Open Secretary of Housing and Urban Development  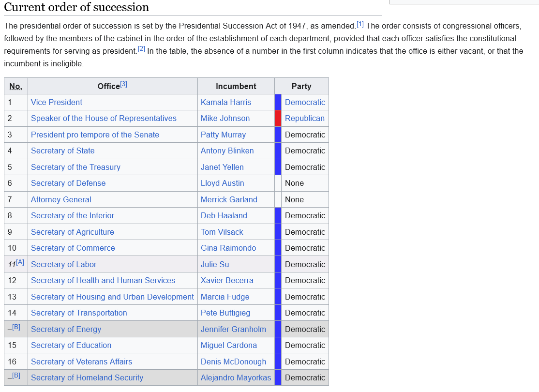112,297
